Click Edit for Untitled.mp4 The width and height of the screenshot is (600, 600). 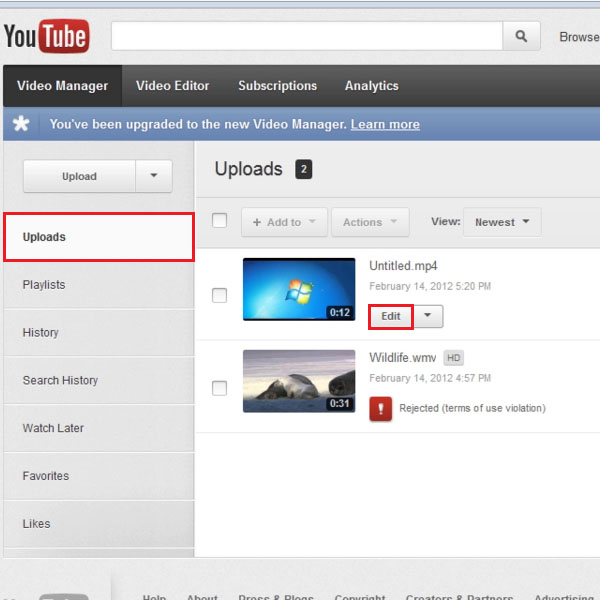[391, 316]
